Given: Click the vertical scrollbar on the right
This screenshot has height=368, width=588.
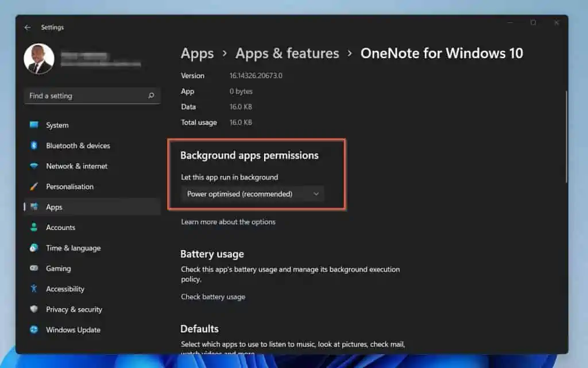Looking at the screenshot, I should [x=566, y=137].
